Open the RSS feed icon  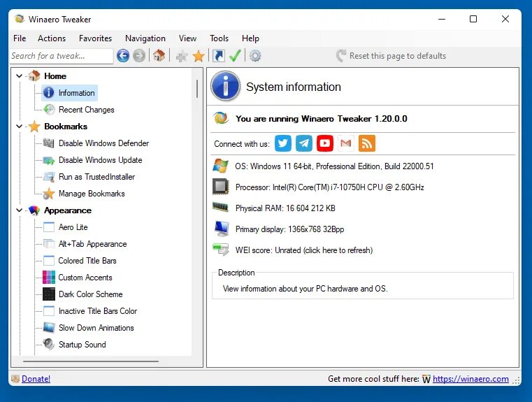click(x=367, y=143)
